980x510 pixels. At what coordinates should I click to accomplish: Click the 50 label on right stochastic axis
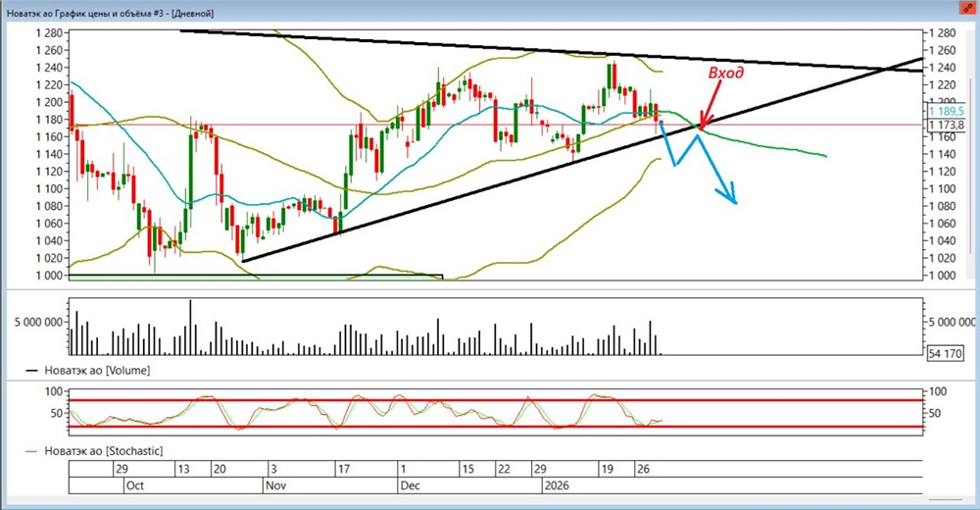(935, 413)
